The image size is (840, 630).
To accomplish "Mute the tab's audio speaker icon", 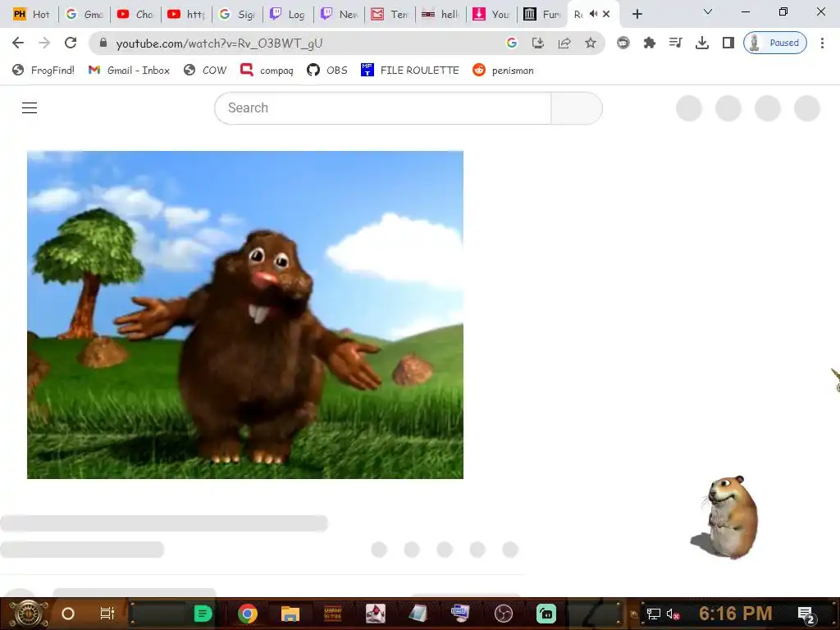I will (594, 14).
